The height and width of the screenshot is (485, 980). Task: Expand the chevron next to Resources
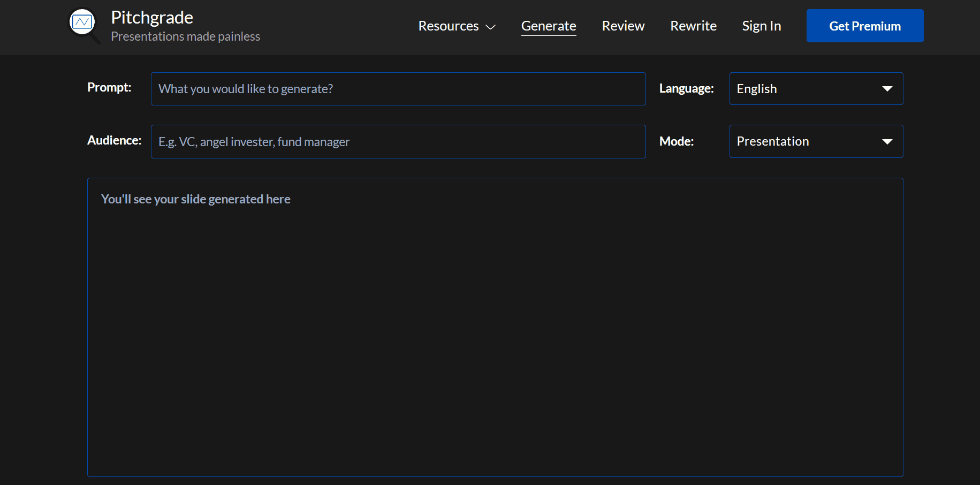coord(490,27)
